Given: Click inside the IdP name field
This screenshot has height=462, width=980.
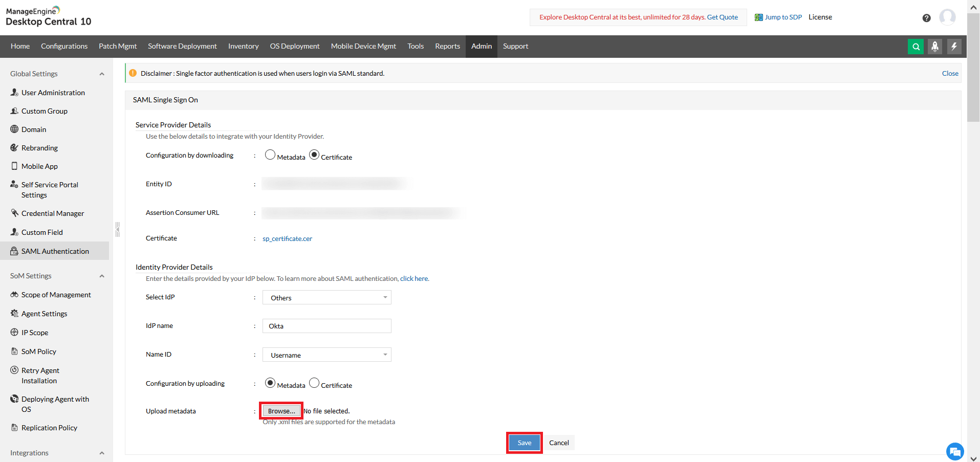Looking at the screenshot, I should [x=326, y=325].
